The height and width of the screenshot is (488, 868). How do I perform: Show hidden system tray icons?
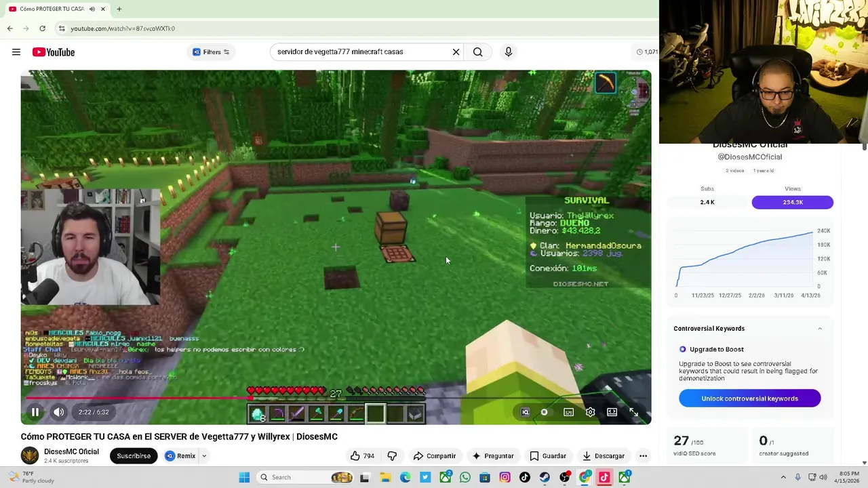click(783, 477)
